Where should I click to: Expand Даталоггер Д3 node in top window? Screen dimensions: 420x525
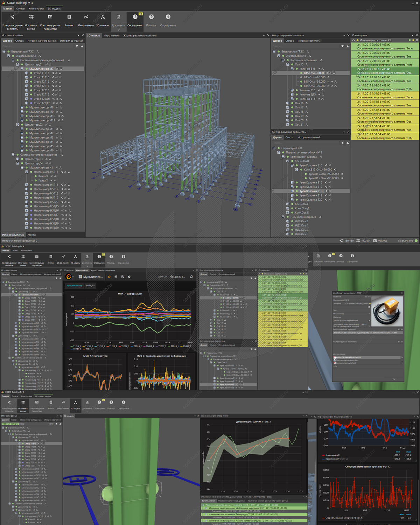pyautogui.click(x=17, y=159)
